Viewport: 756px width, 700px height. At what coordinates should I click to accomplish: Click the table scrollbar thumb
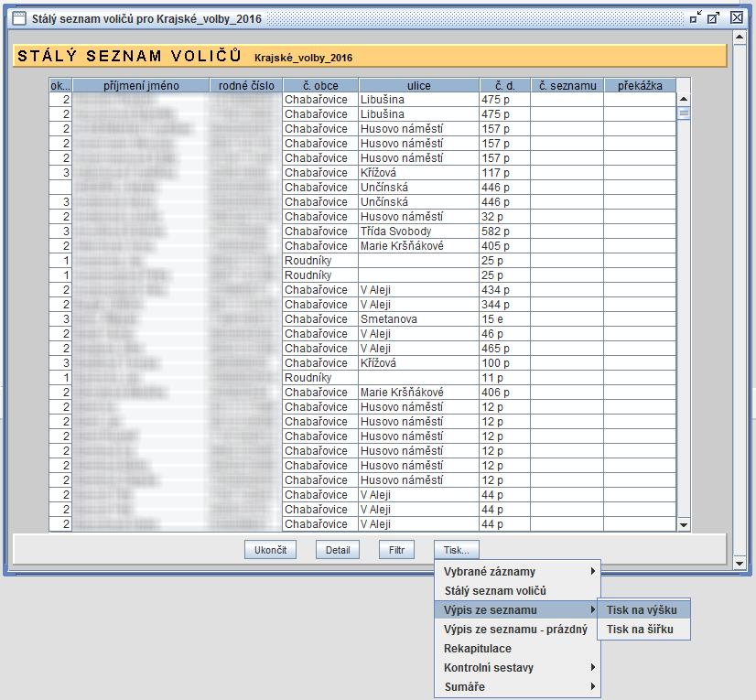683,113
